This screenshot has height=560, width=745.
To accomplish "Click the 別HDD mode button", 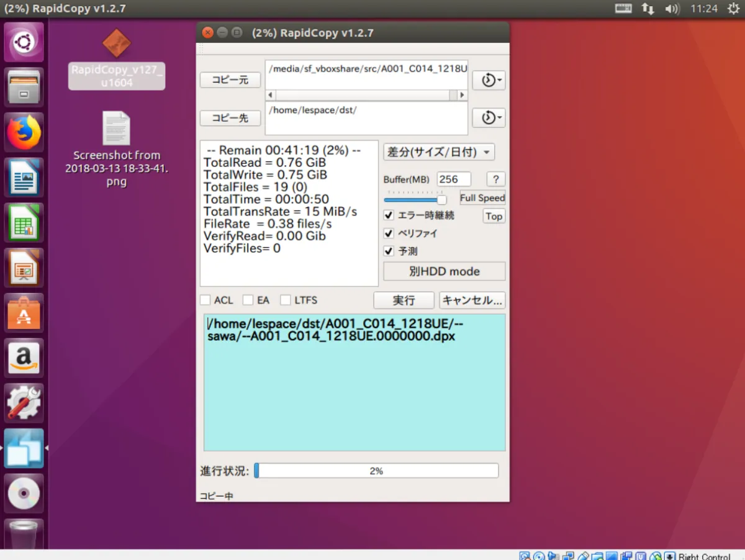I will pos(445,271).
